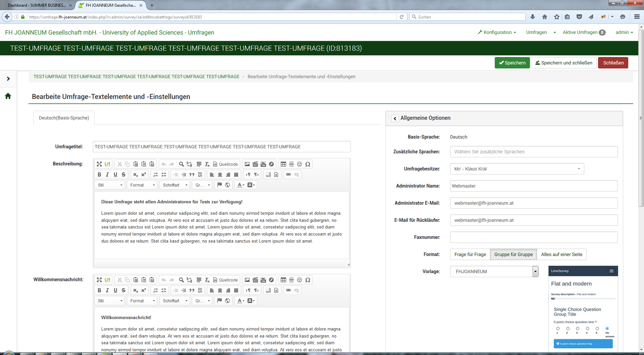Screen dimensions: 644x355
Task: Insert a link in the Willkommensnachricht editor
Action: coord(288,290)
